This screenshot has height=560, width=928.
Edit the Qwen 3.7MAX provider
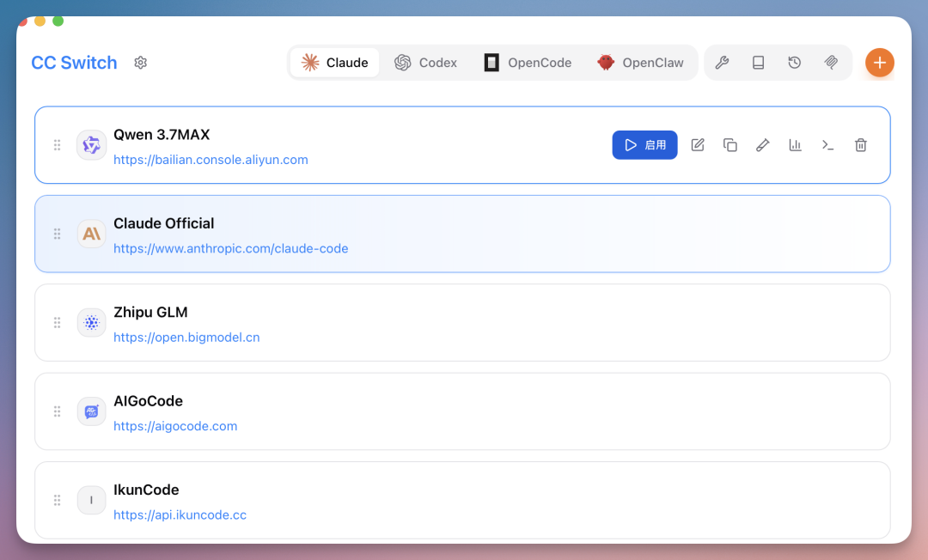click(698, 145)
